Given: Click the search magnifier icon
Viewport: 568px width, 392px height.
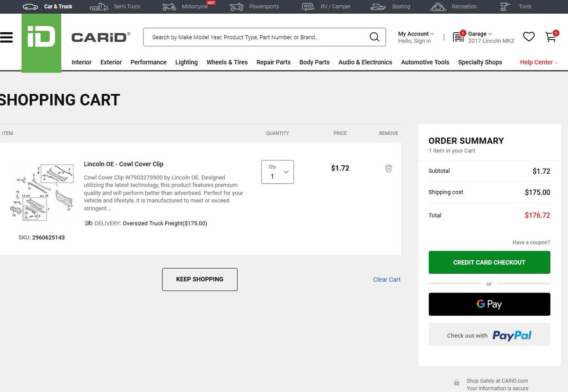Looking at the screenshot, I should click(x=374, y=37).
